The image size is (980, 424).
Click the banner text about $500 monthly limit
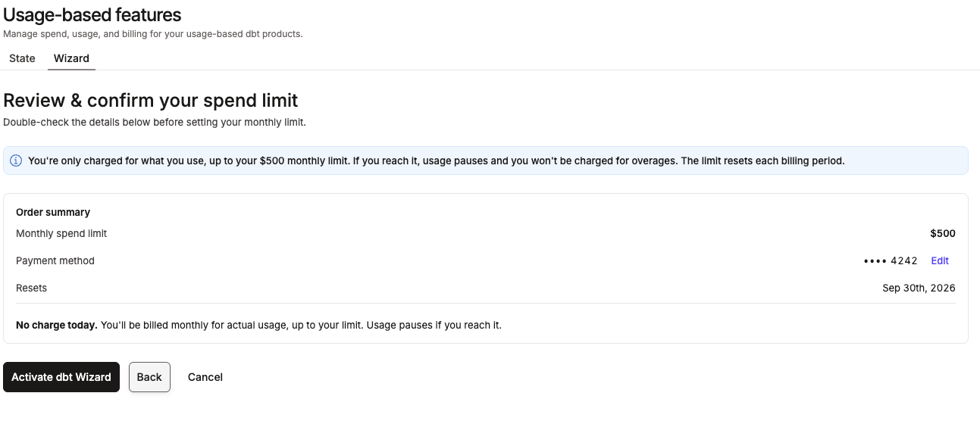[436, 161]
